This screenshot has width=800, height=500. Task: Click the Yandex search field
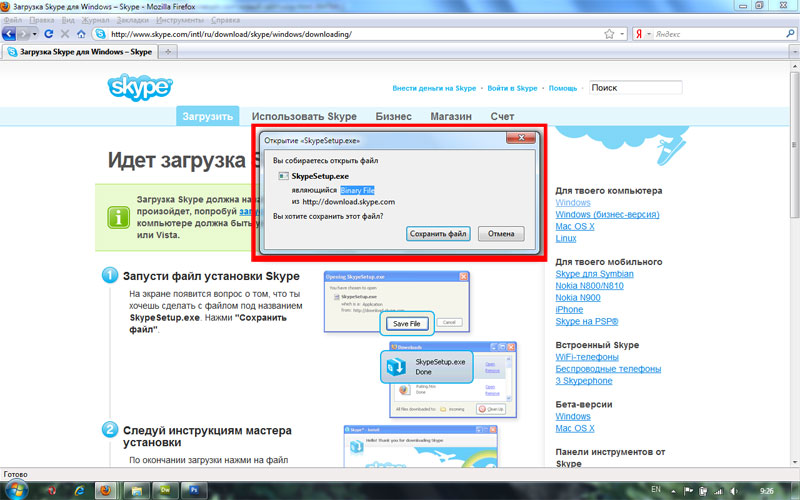pos(719,34)
